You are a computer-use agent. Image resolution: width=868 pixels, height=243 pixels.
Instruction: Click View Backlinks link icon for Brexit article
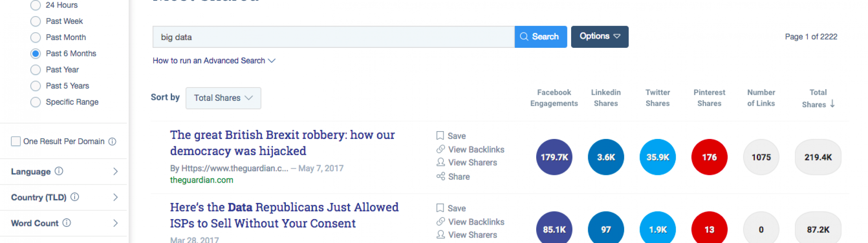(440, 149)
